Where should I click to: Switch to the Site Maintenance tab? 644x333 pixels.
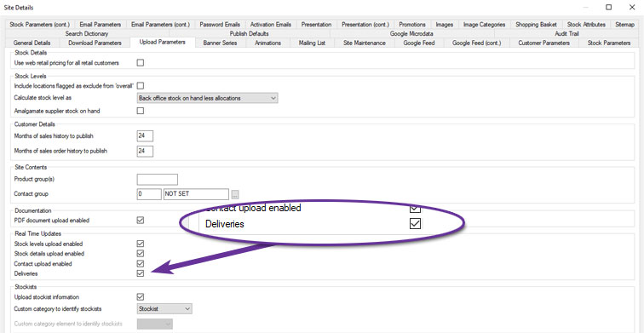click(x=365, y=43)
